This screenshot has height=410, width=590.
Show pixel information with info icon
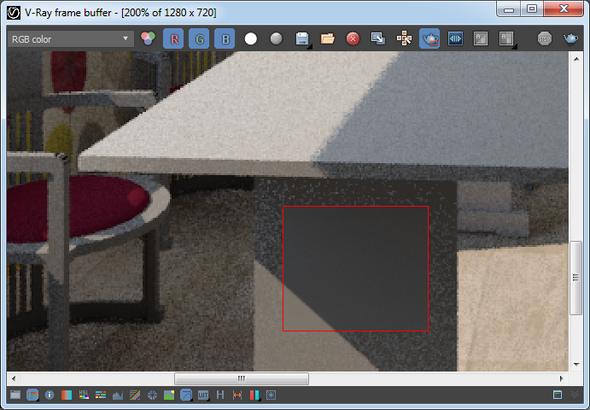49,395
